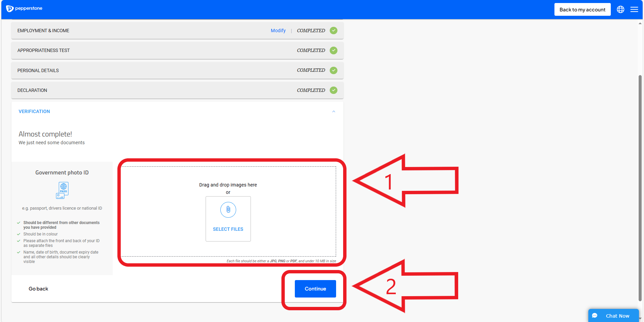Click the Pepperstone logo

tap(24, 8)
